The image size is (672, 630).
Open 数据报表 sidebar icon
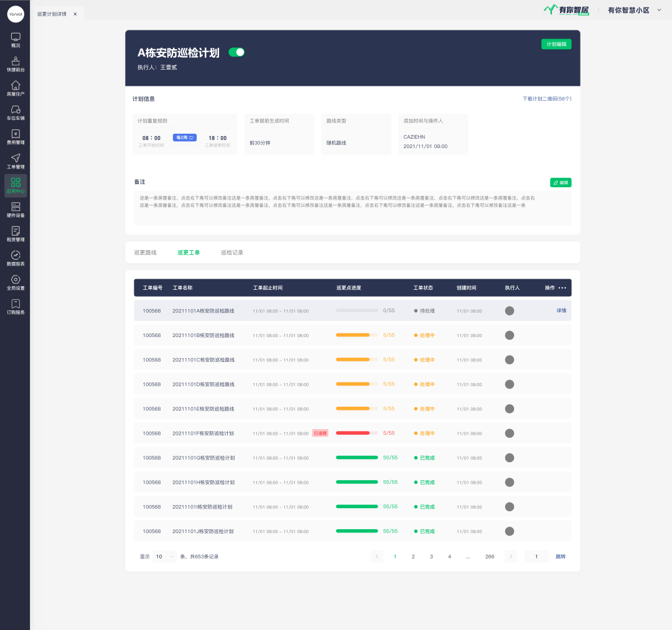[16, 258]
